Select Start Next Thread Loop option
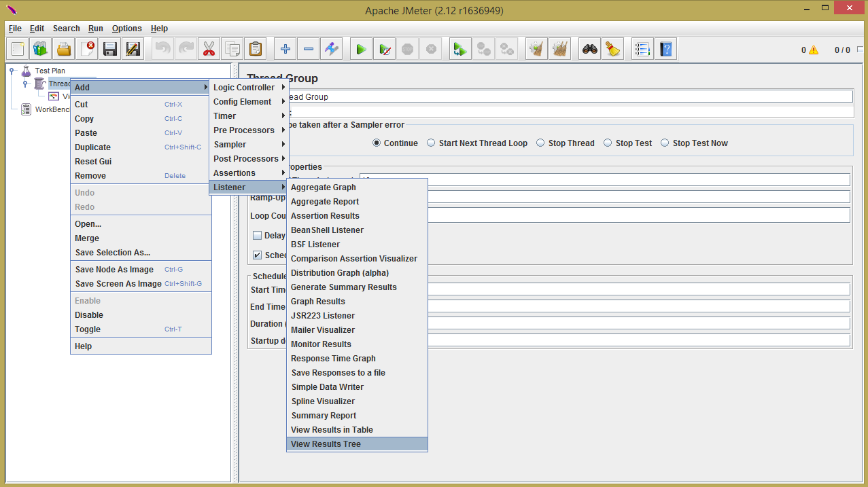The height and width of the screenshot is (487, 868). coord(431,143)
